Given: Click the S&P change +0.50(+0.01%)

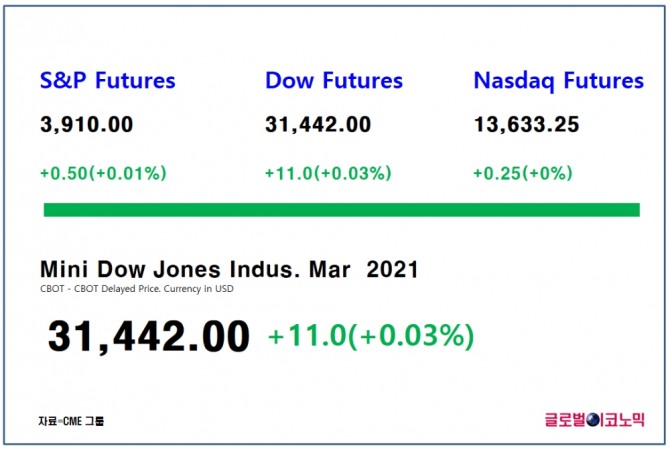Looking at the screenshot, I should (103, 173).
